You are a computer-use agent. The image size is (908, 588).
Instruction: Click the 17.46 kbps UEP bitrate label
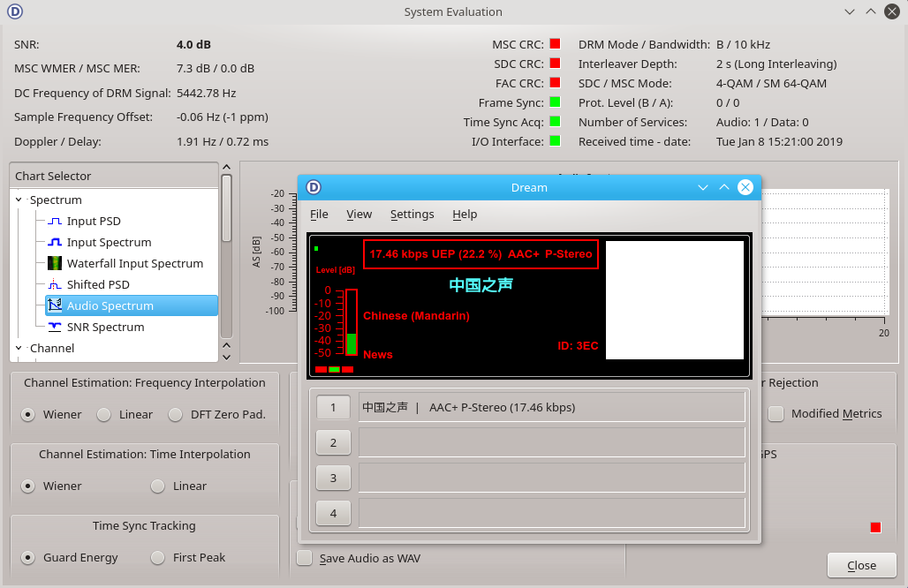(x=480, y=254)
